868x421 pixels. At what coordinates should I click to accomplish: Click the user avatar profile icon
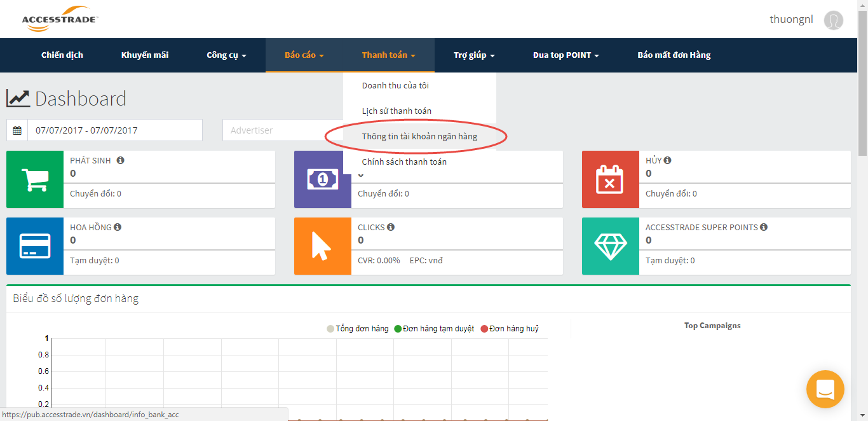(x=833, y=20)
